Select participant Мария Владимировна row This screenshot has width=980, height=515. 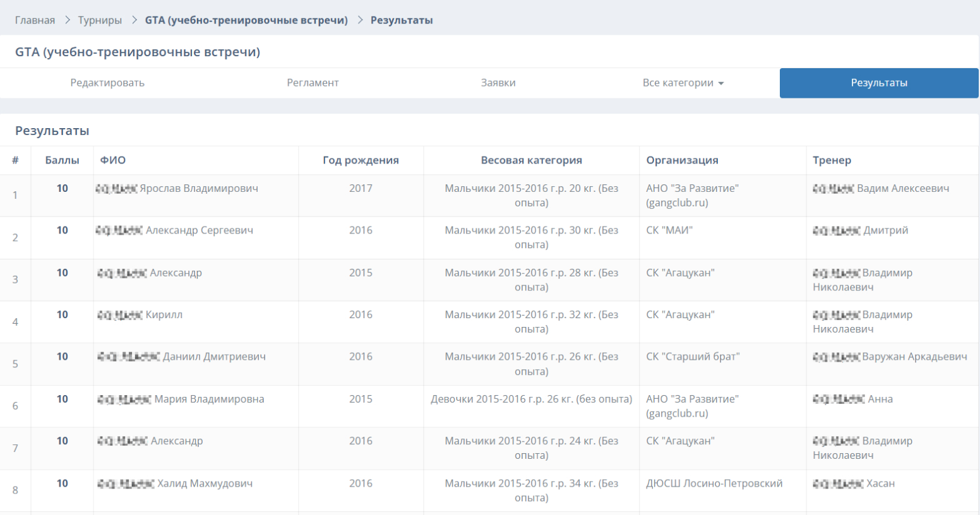208,399
